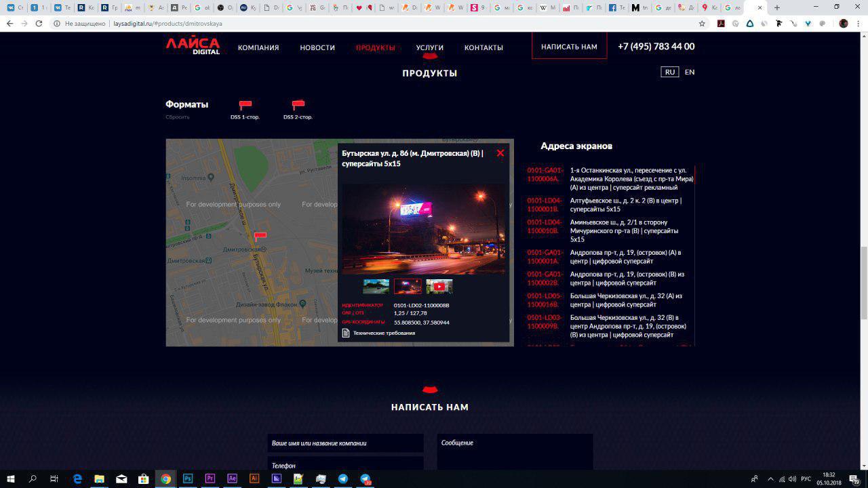
Task: Open Chrome three-dot menu
Action: coord(859,23)
